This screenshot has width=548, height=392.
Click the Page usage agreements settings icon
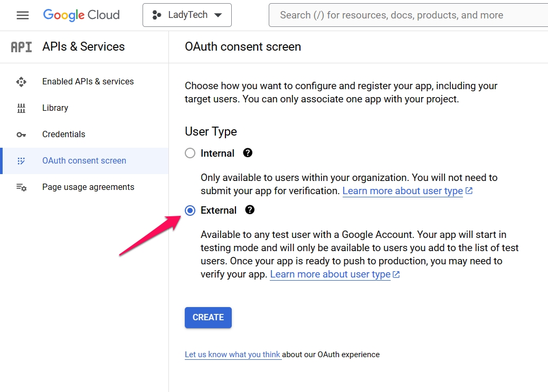[21, 187]
